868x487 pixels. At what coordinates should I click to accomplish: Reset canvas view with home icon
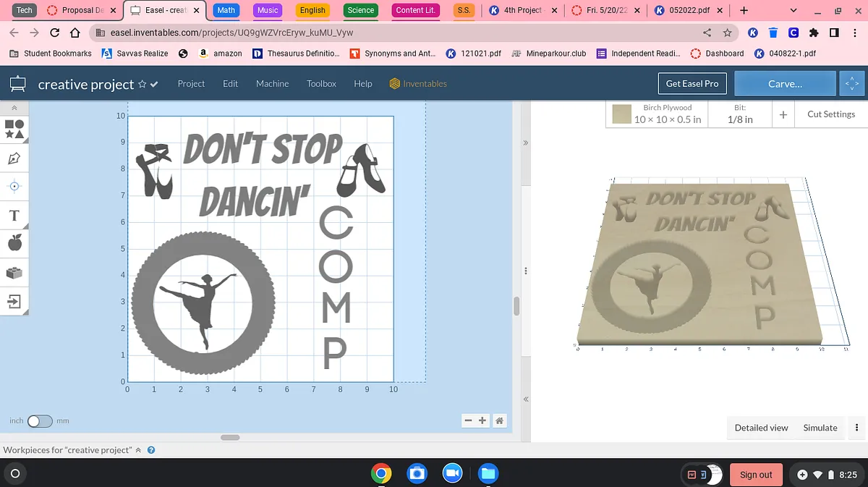(499, 420)
